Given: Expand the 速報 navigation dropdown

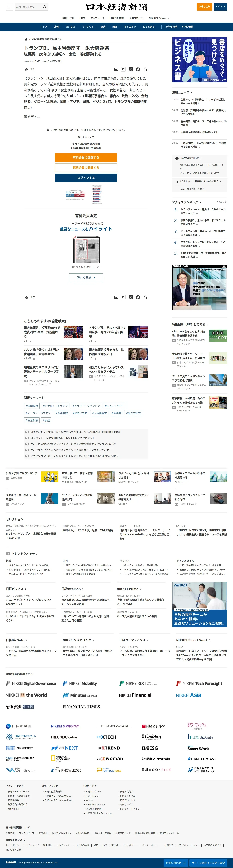Looking at the screenshot, I should coord(58,27).
